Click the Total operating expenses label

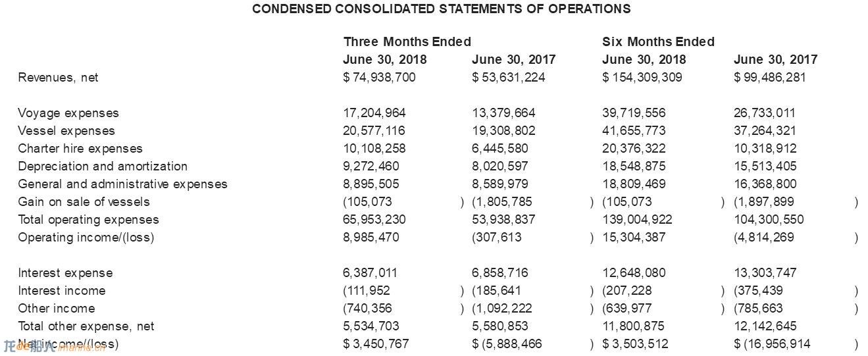[88, 220]
